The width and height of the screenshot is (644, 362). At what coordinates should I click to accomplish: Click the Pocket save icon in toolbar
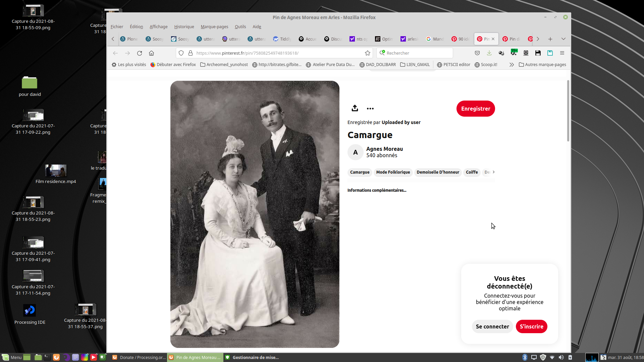click(477, 53)
